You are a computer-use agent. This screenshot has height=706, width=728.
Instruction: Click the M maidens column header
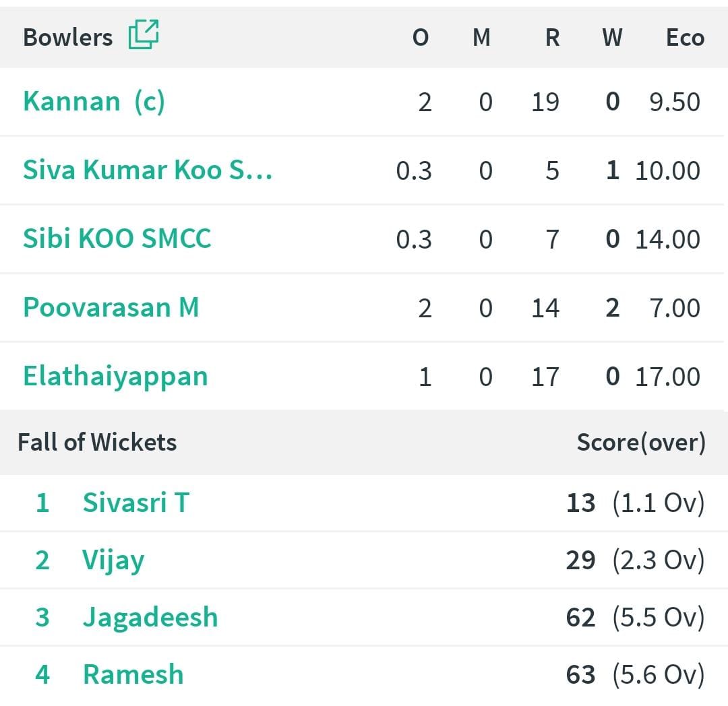[x=481, y=38]
